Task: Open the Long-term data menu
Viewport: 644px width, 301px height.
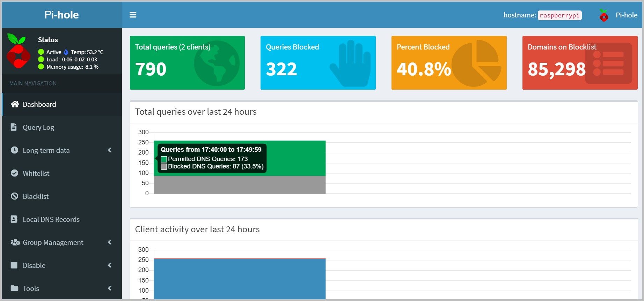Action: [x=62, y=150]
